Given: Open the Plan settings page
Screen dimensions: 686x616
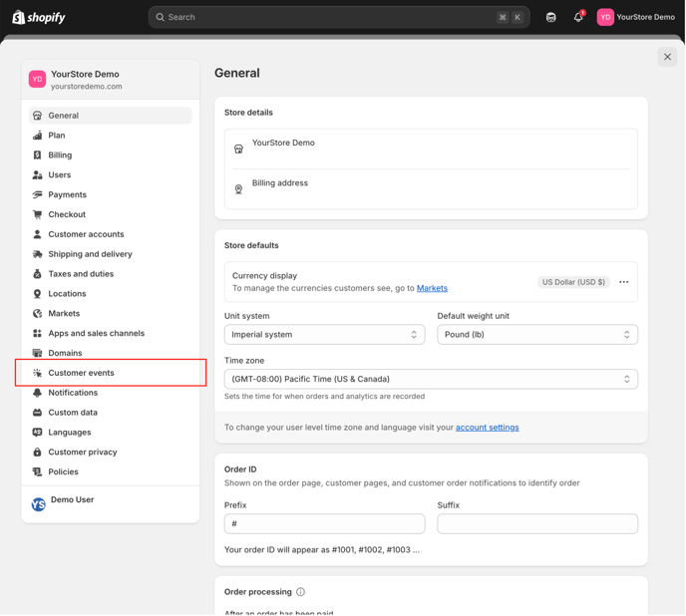Looking at the screenshot, I should point(111,136).
